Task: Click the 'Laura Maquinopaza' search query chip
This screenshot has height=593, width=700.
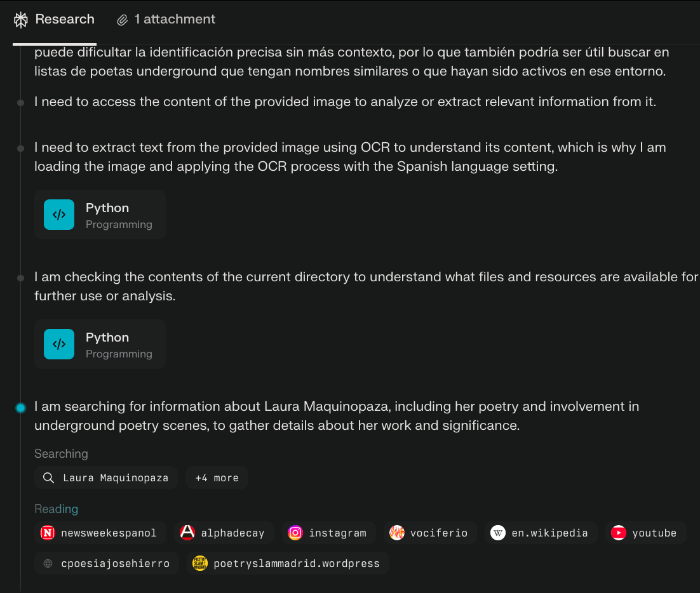Action: click(106, 478)
